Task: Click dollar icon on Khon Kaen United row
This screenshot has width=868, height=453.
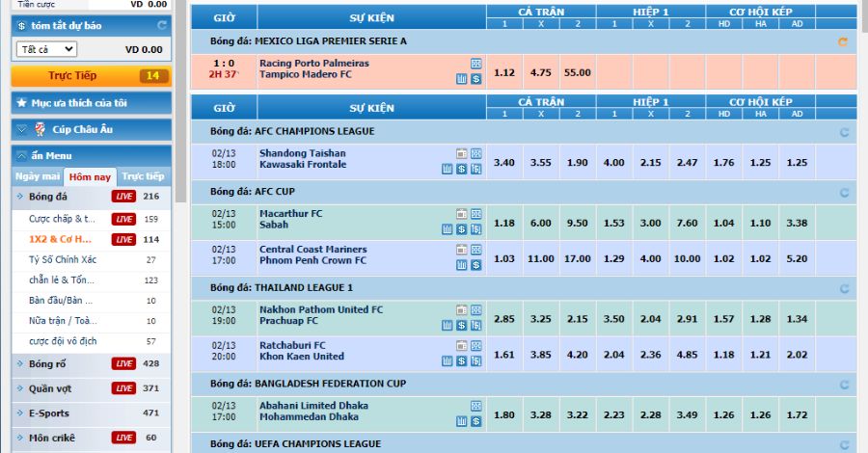Action: [x=462, y=361]
